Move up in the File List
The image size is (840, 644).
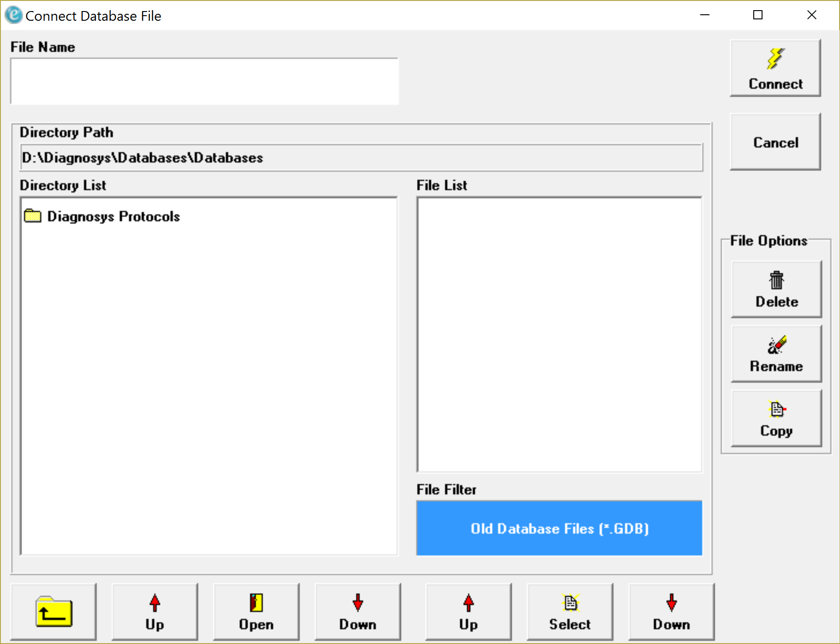click(469, 612)
